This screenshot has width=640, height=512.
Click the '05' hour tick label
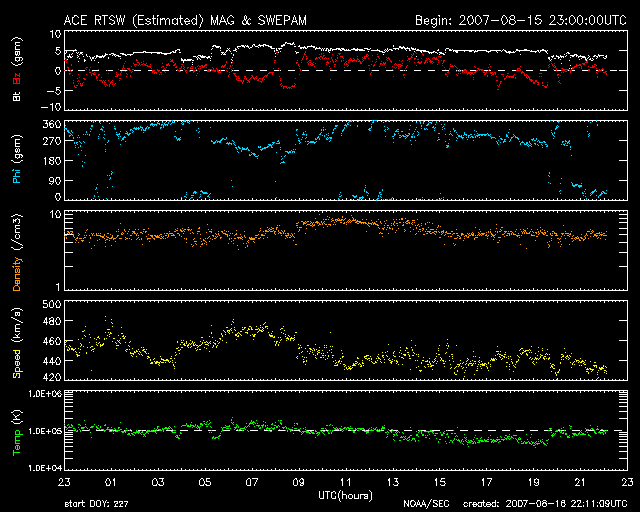coord(205,482)
